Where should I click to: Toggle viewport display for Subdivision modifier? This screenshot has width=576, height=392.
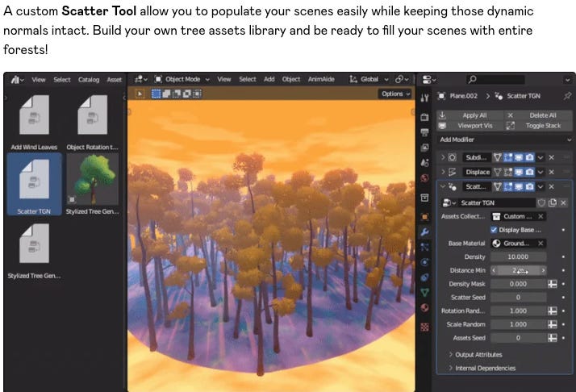pyautogui.click(x=519, y=157)
